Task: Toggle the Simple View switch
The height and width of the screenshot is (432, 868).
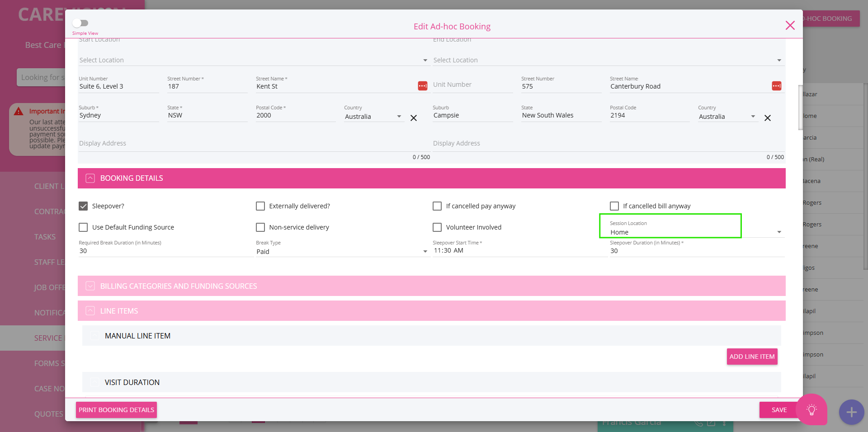Action: coord(80,23)
